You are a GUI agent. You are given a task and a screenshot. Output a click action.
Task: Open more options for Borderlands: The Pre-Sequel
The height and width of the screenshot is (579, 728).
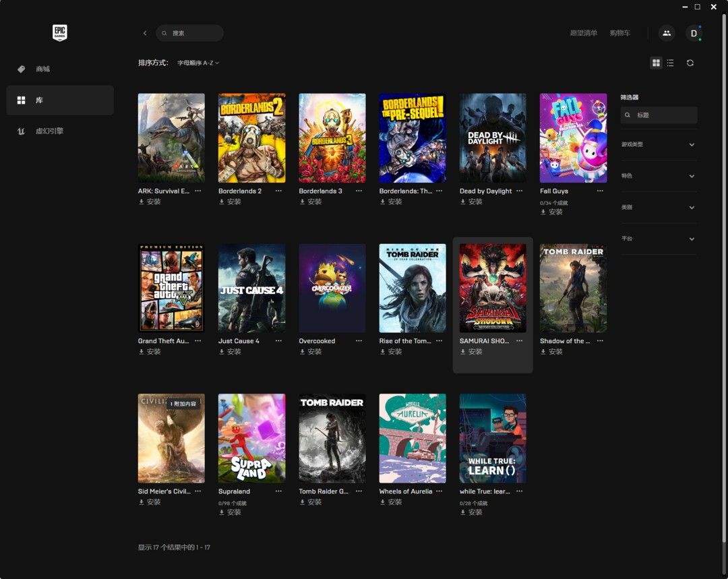[x=439, y=191]
